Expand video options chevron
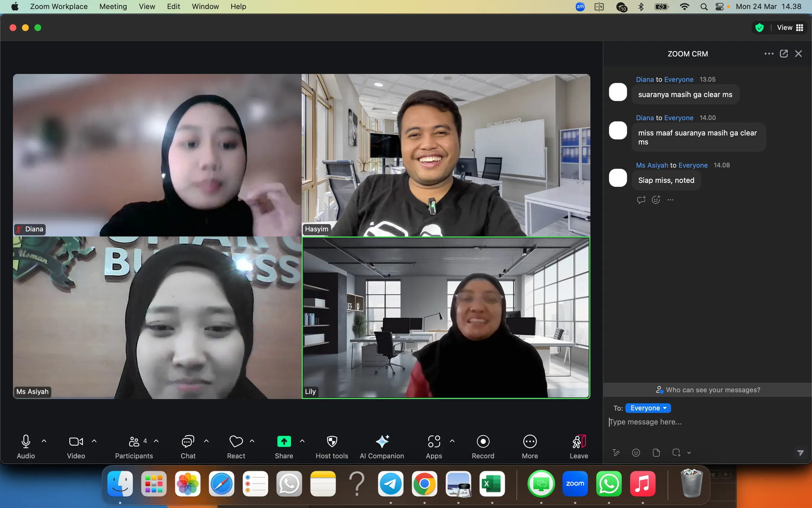 pyautogui.click(x=94, y=441)
